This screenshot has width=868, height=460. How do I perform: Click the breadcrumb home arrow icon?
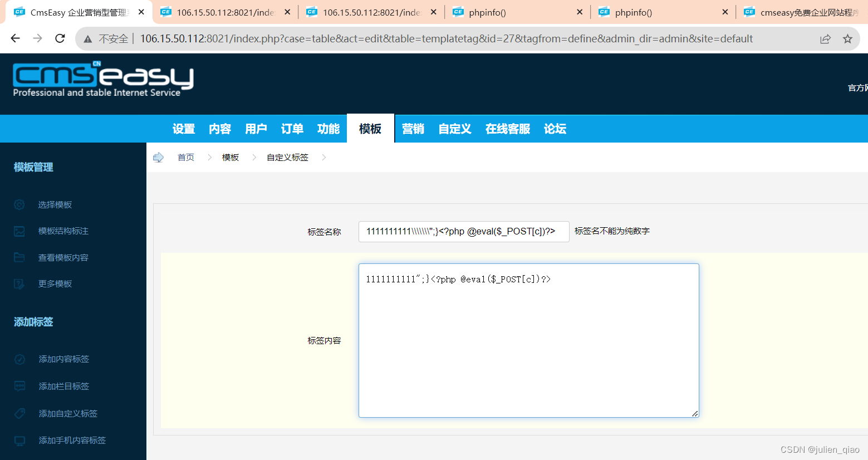tap(158, 158)
